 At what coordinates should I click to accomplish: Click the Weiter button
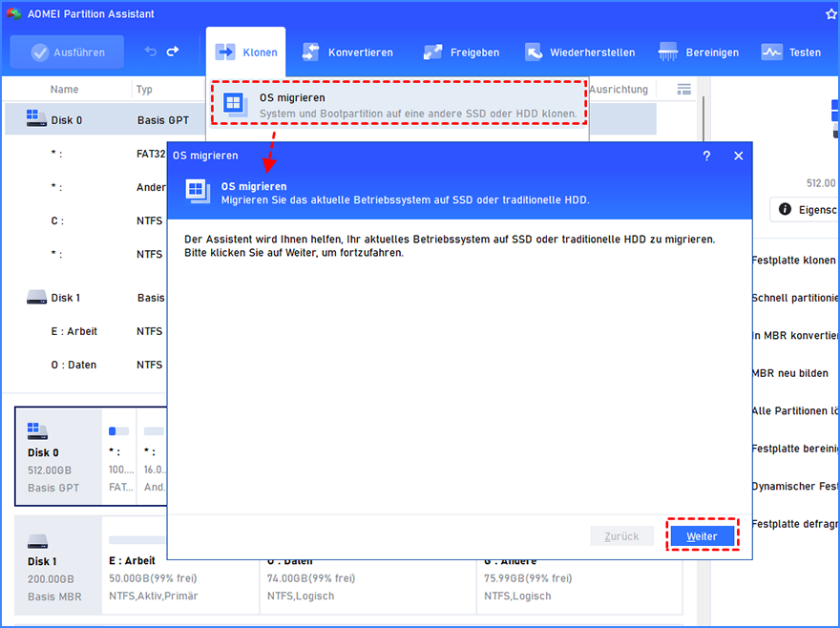coord(702,535)
